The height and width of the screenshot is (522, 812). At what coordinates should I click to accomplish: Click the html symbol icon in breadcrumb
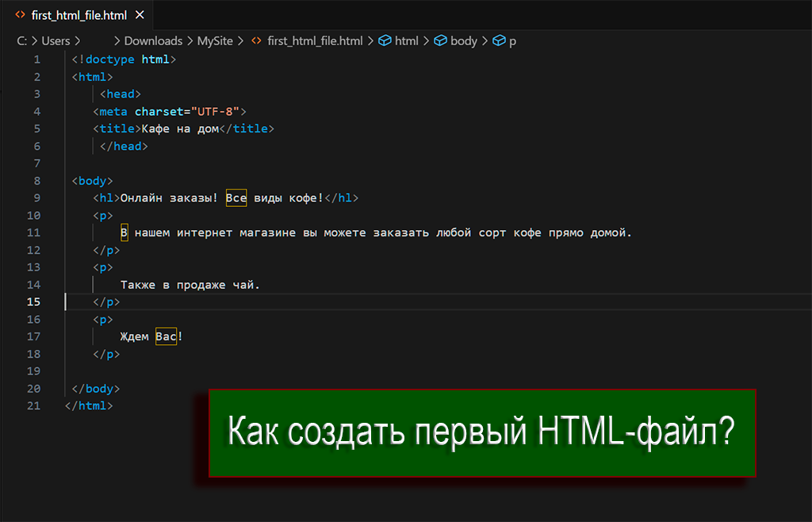coord(385,40)
